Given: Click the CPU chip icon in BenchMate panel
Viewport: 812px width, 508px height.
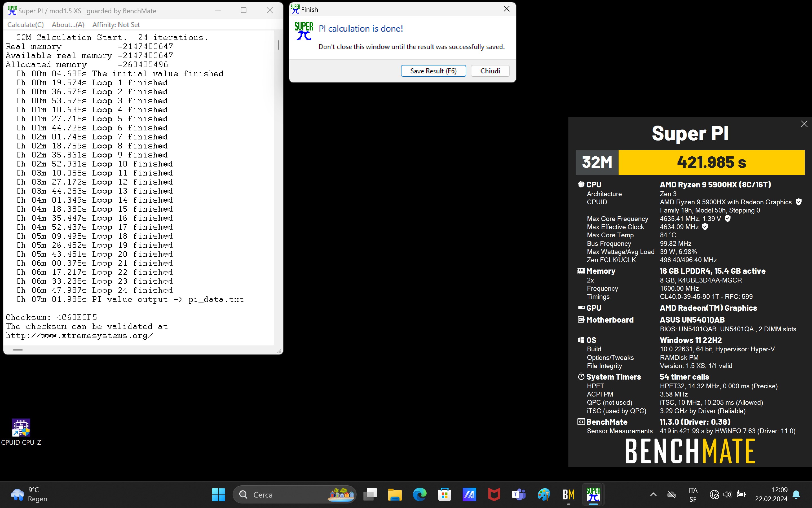Looking at the screenshot, I should click(x=581, y=184).
